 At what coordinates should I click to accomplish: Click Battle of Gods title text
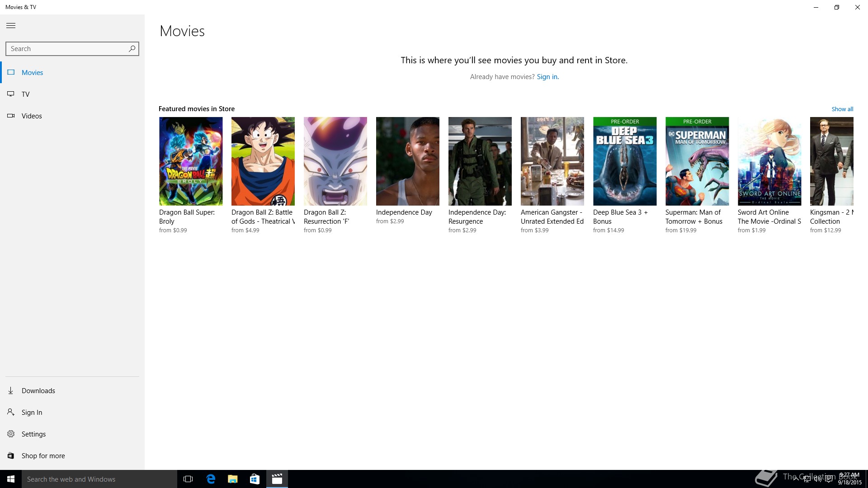point(263,216)
